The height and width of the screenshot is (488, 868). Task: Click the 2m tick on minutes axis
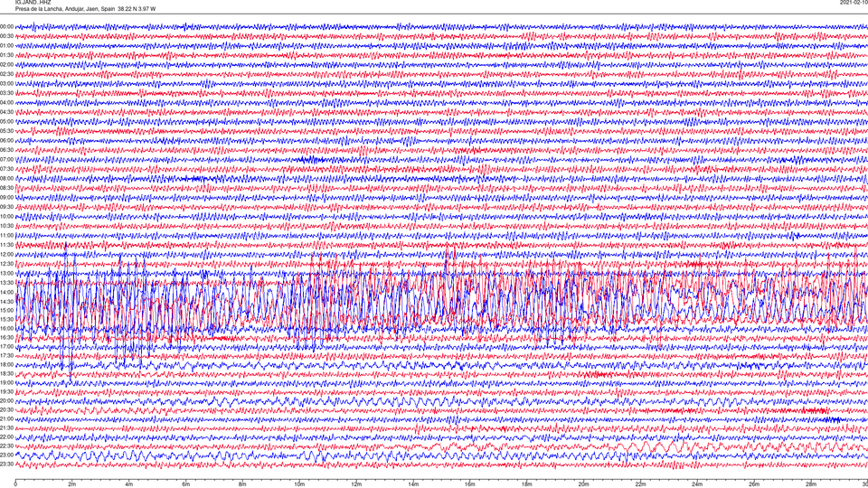click(x=72, y=484)
